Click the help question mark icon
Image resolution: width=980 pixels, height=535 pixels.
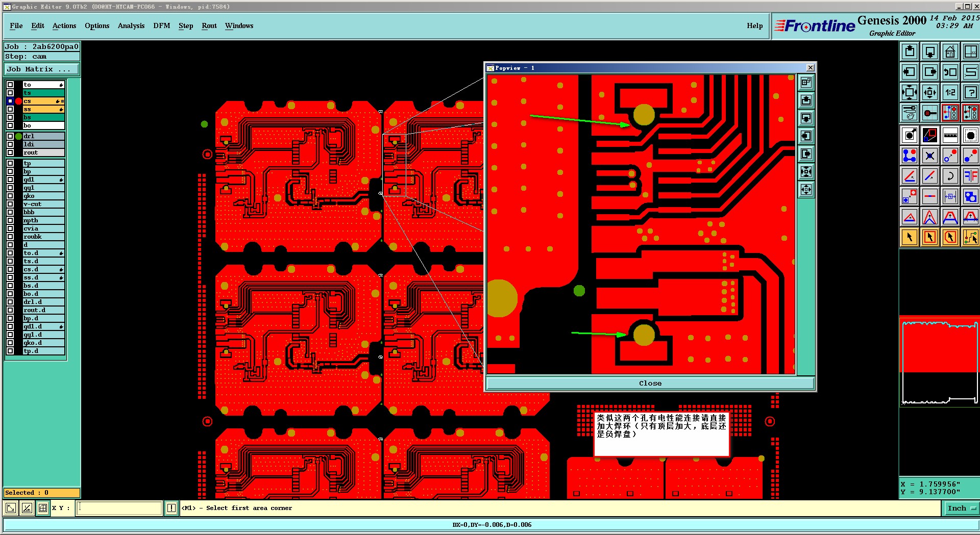(x=970, y=92)
